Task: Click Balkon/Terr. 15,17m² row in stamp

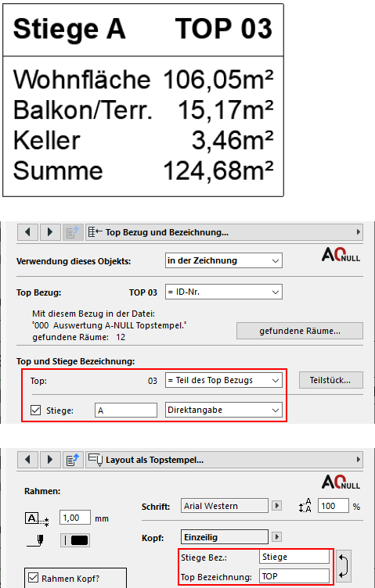Action: point(143,110)
